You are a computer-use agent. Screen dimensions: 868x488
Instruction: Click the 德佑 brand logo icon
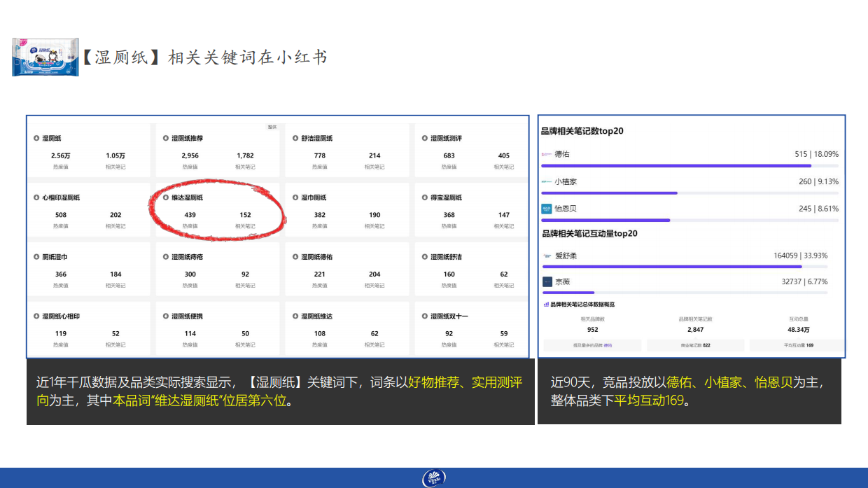(545, 153)
